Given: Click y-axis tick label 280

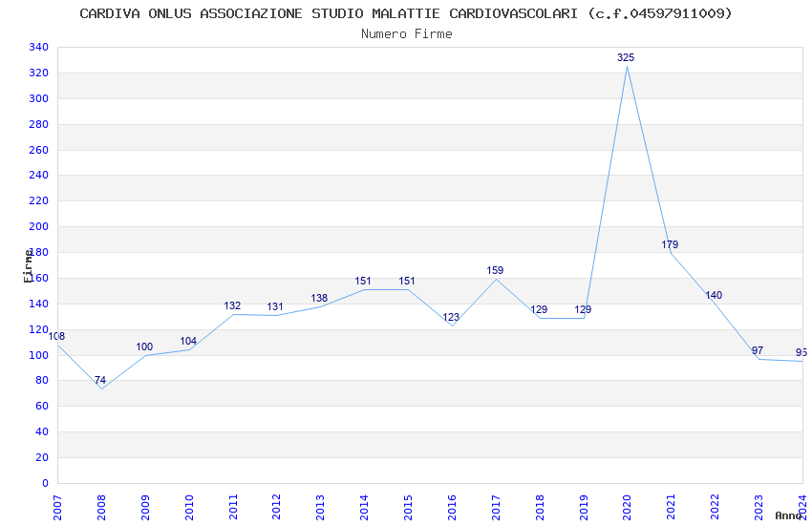Looking at the screenshot, I should 39,124.
